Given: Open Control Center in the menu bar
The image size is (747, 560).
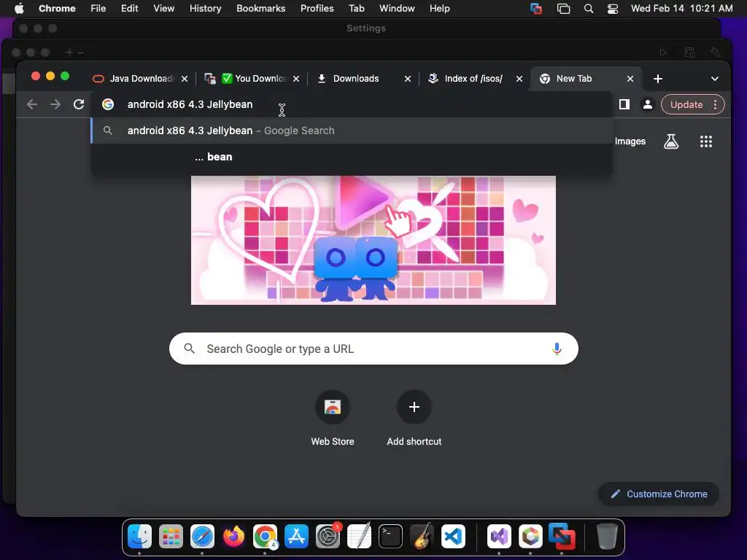Looking at the screenshot, I should [x=613, y=9].
